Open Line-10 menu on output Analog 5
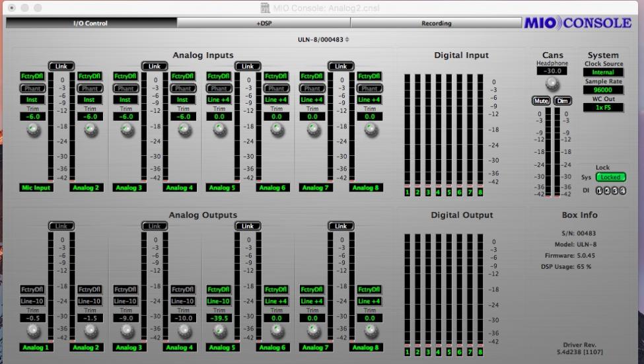Screen dimensions: 644x364 click(219, 301)
